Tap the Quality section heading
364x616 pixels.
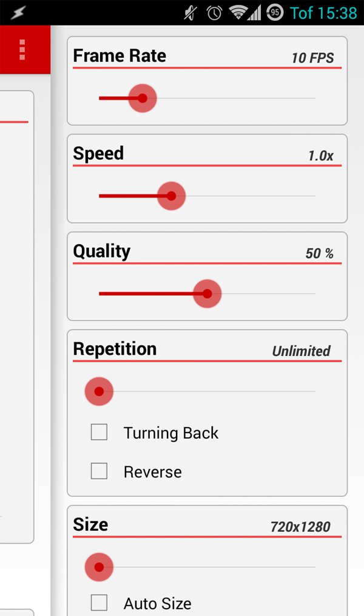(101, 252)
